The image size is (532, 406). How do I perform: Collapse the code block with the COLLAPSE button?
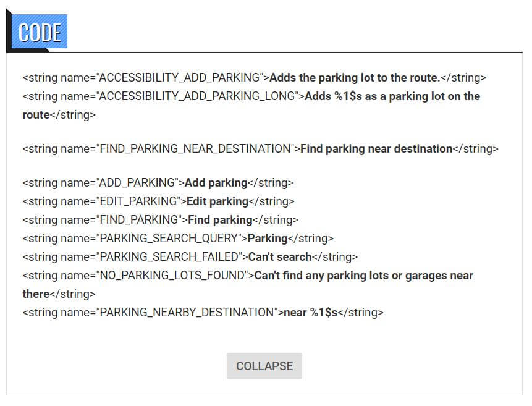pos(264,366)
